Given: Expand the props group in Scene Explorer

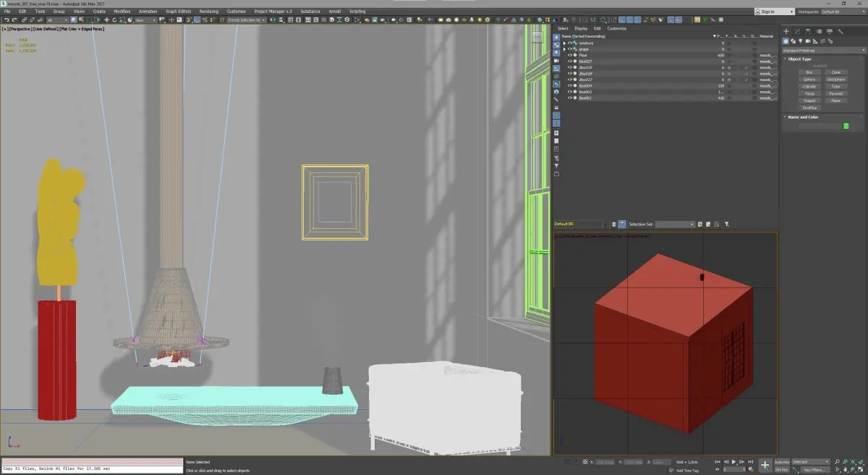Looking at the screenshot, I should coord(564,49).
